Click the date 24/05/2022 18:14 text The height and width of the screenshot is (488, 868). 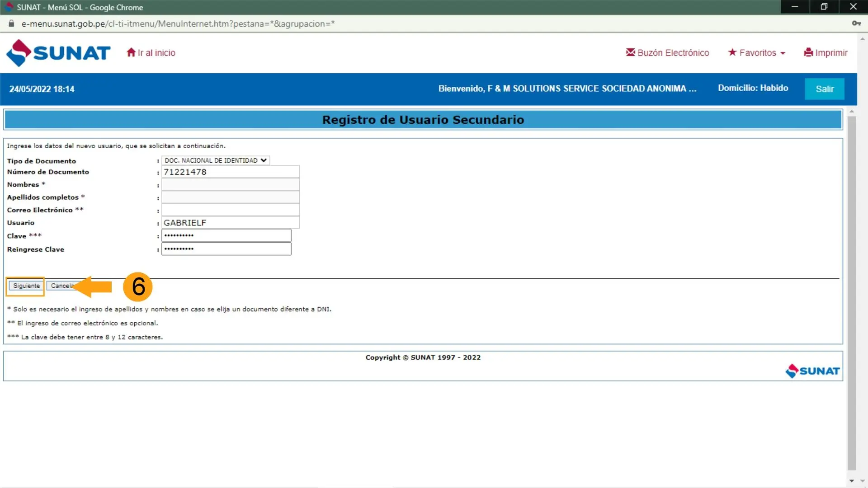point(42,89)
